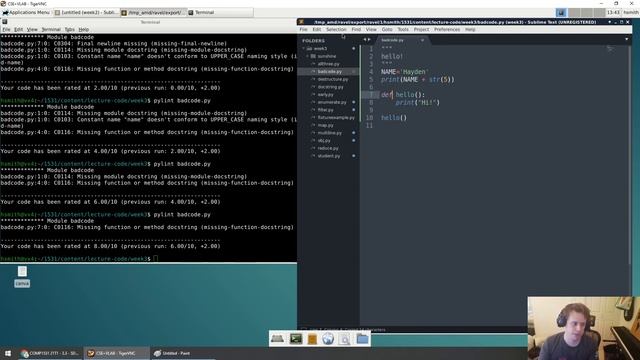Expand the sunshine subfolder in the sidebar
Image resolution: width=640 pixels, height=360 pixels.
point(308,56)
